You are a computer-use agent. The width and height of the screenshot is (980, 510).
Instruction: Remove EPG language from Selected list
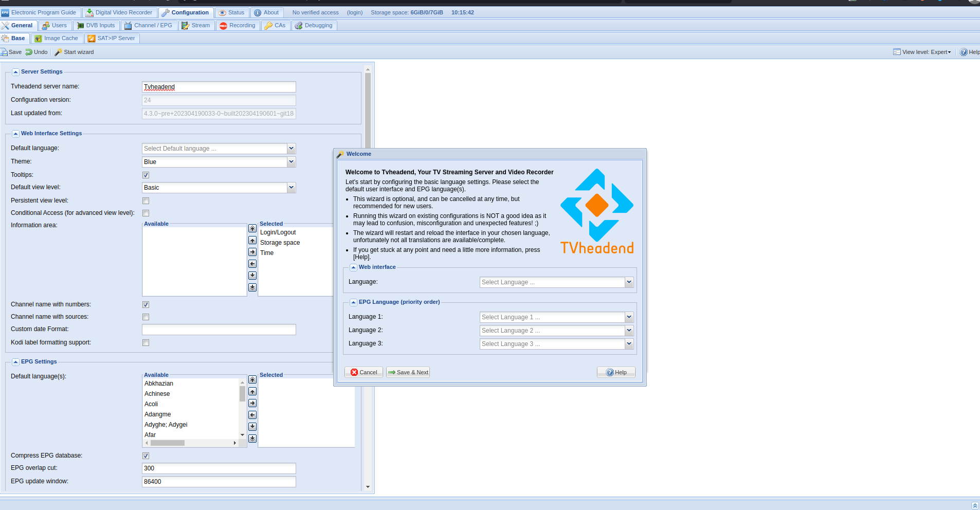pos(252,415)
